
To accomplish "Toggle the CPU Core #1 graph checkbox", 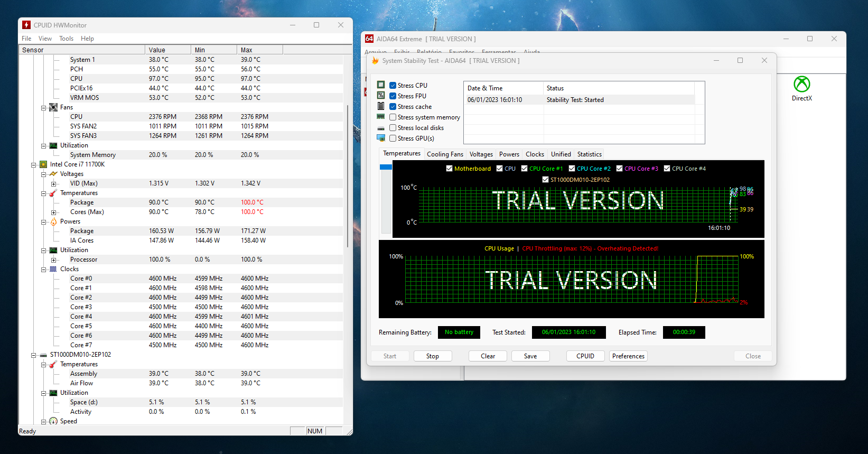I will 525,169.
